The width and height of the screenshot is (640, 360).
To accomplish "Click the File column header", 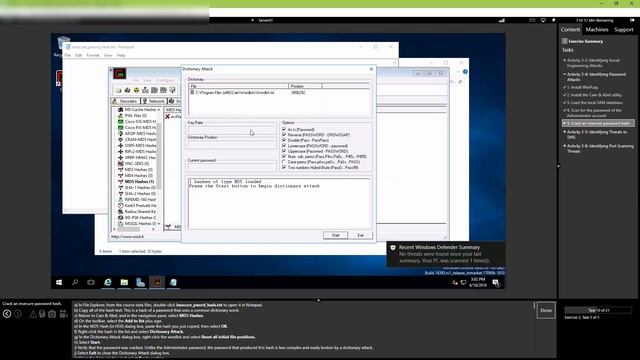I will (x=238, y=86).
